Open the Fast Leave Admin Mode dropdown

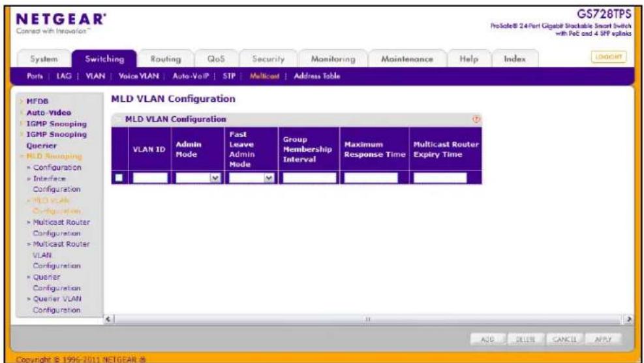pos(251,178)
